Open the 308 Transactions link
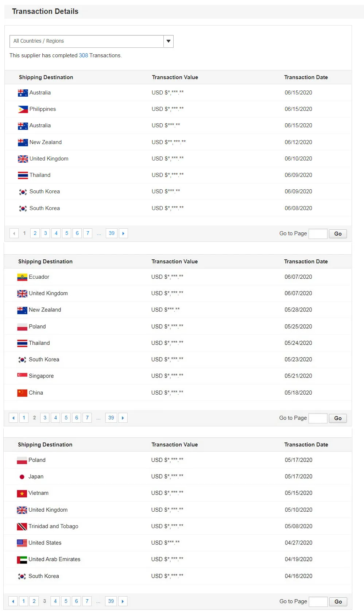This screenshot has height=612, width=364. click(x=84, y=55)
